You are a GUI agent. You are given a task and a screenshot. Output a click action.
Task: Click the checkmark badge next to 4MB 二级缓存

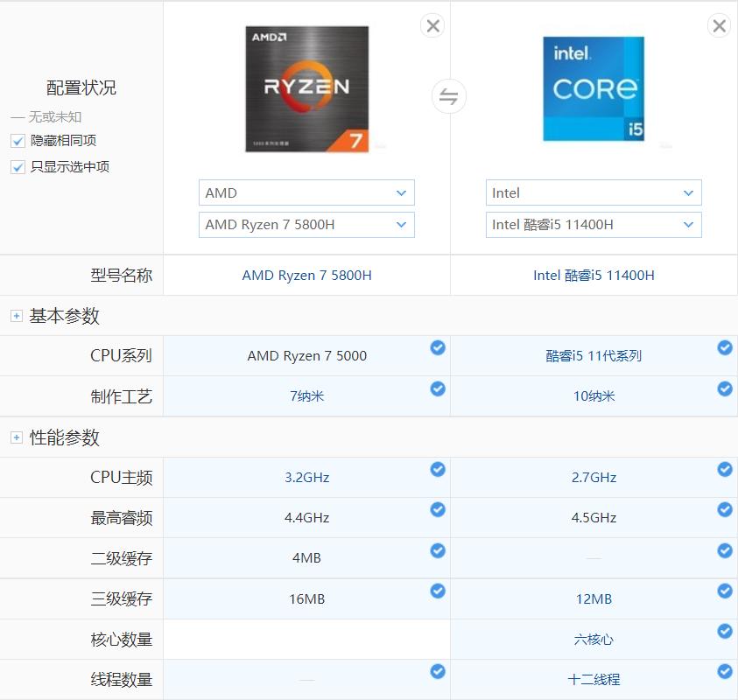pyautogui.click(x=438, y=550)
